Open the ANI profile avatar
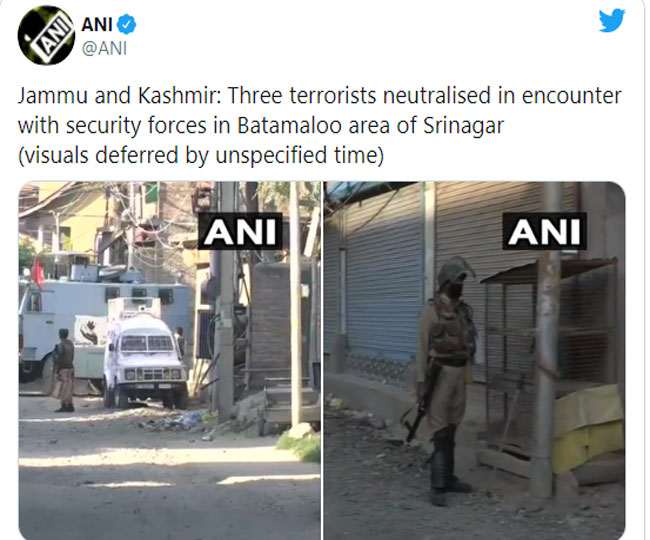Screen dimensions: 650x540 (46, 35)
